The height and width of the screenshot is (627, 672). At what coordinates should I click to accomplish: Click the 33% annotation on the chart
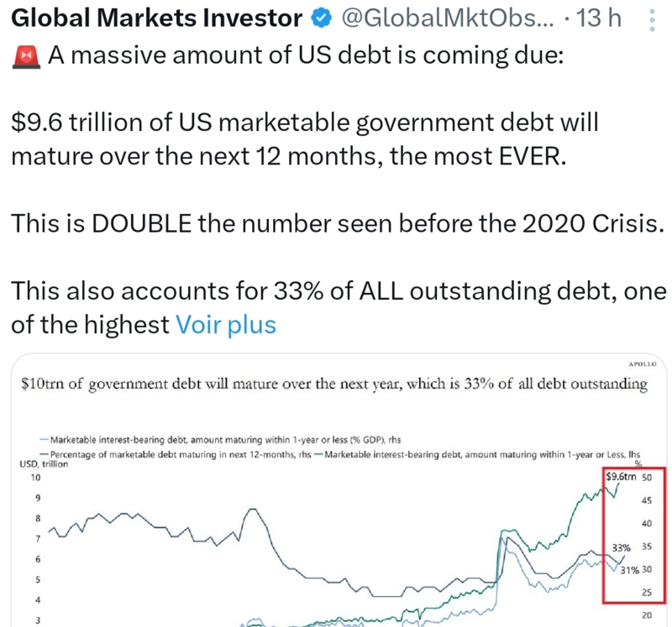621,546
